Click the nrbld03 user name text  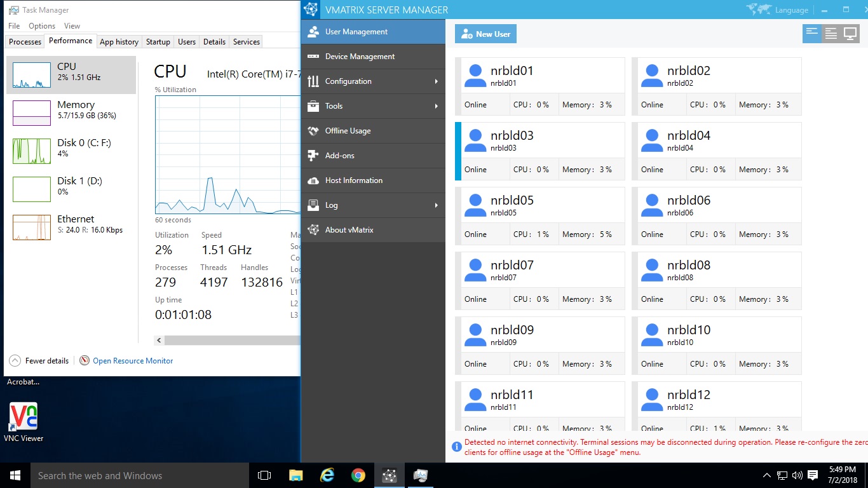(512, 135)
